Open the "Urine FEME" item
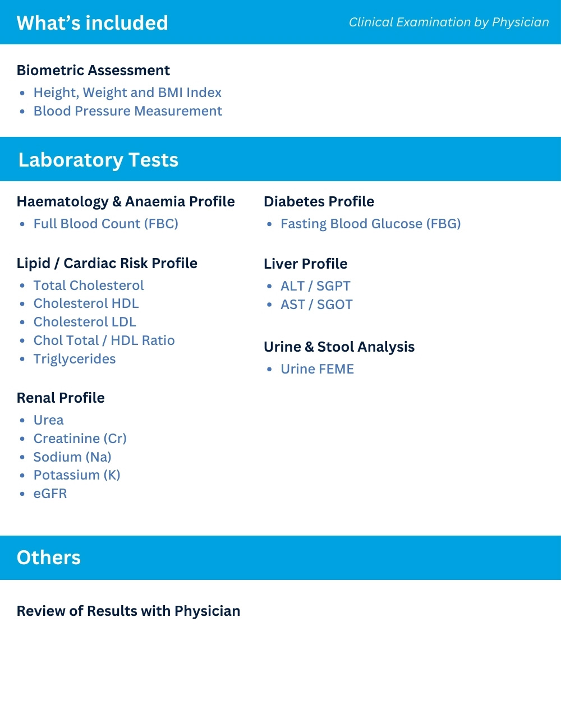Image resolution: width=561 pixels, height=728 pixels. tap(318, 369)
